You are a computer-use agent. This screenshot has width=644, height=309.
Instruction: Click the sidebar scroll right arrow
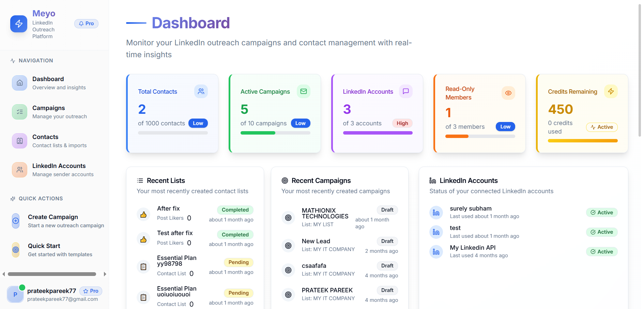[105, 274]
